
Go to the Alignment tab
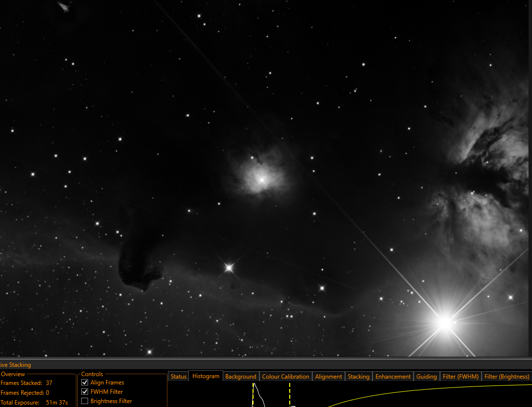pos(328,377)
